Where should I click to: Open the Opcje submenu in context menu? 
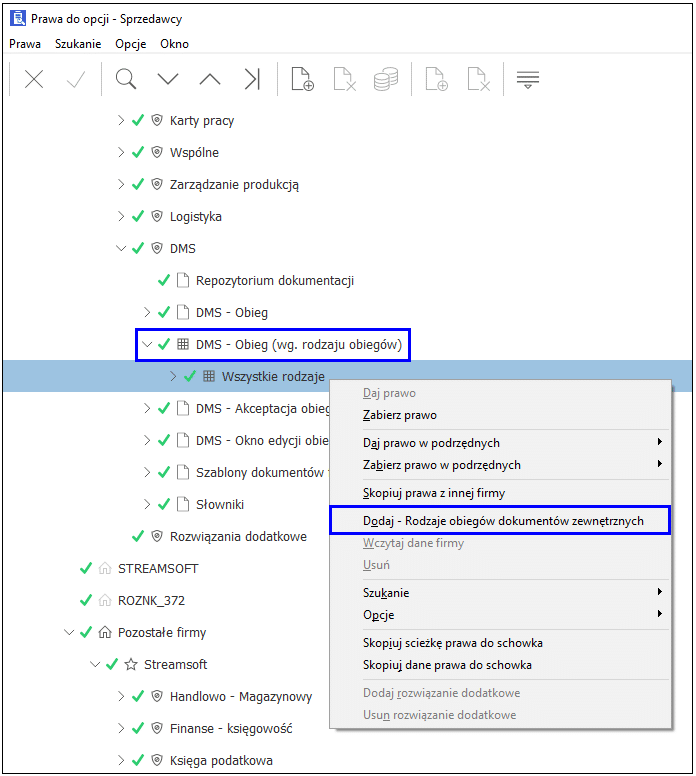coord(500,615)
